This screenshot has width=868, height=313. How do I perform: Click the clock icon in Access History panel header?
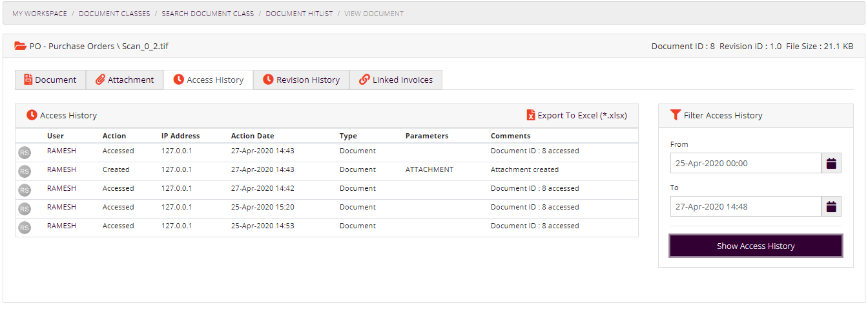coord(32,115)
